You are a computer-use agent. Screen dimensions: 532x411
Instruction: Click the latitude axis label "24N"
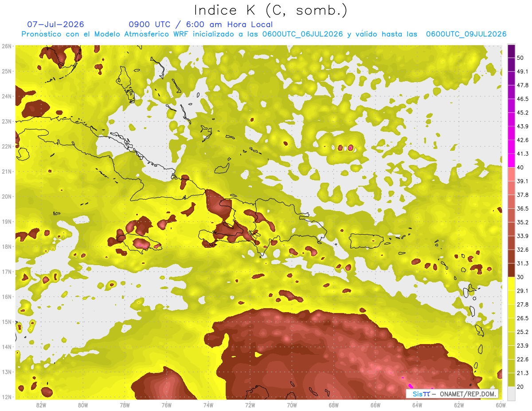tap(7, 96)
